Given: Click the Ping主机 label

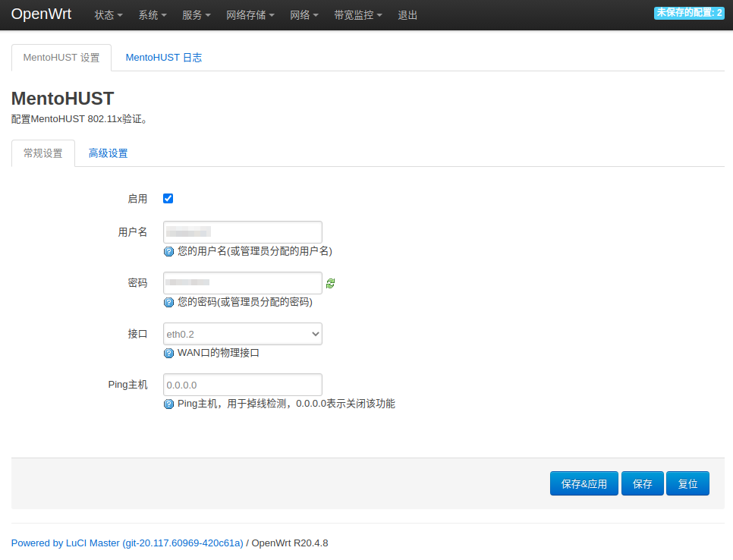Looking at the screenshot, I should point(127,385).
